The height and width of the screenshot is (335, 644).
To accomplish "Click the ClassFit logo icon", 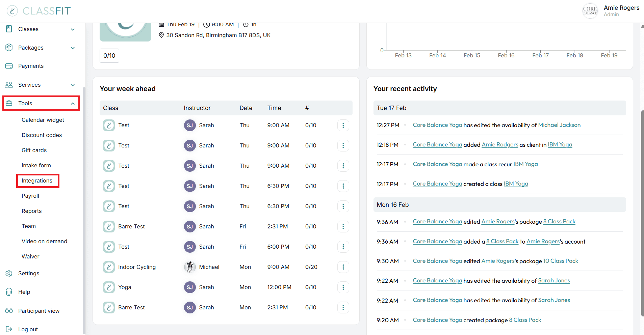I will [12, 11].
